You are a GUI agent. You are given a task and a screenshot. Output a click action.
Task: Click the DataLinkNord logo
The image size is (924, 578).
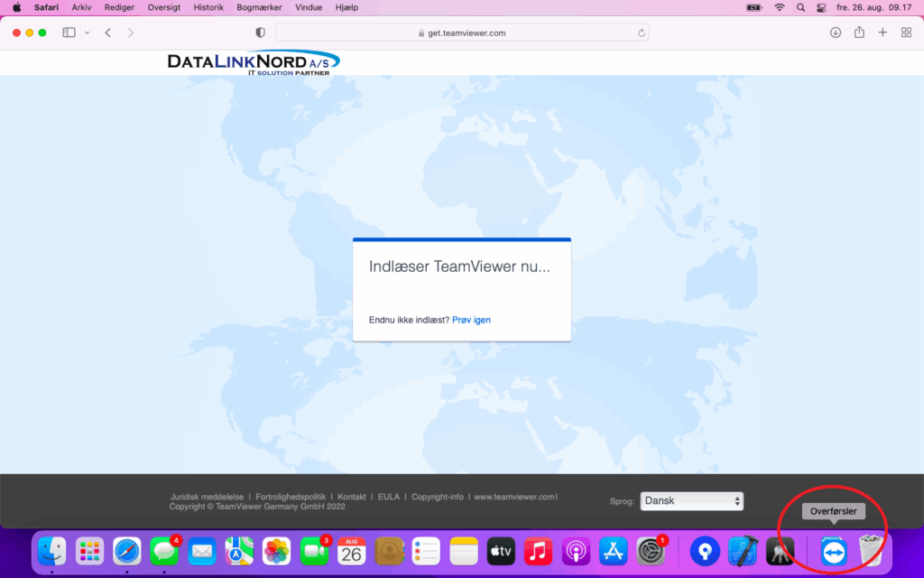pos(253,62)
